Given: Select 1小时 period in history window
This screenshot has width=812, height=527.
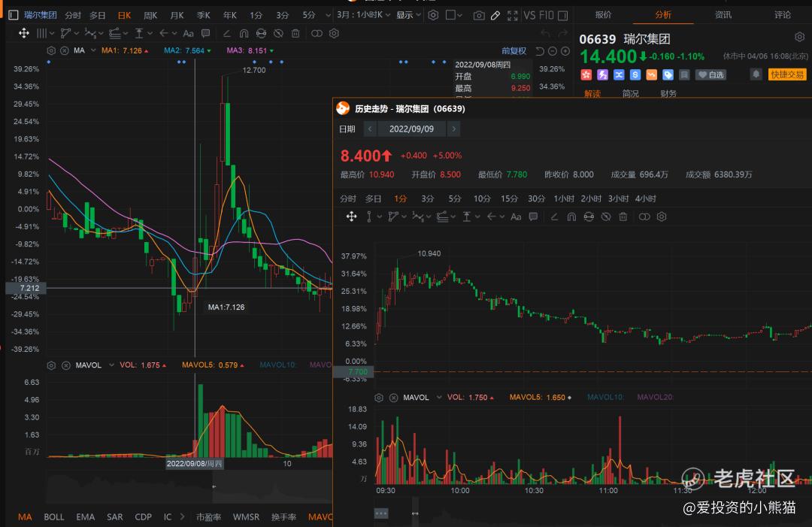Looking at the screenshot, I should [x=564, y=198].
